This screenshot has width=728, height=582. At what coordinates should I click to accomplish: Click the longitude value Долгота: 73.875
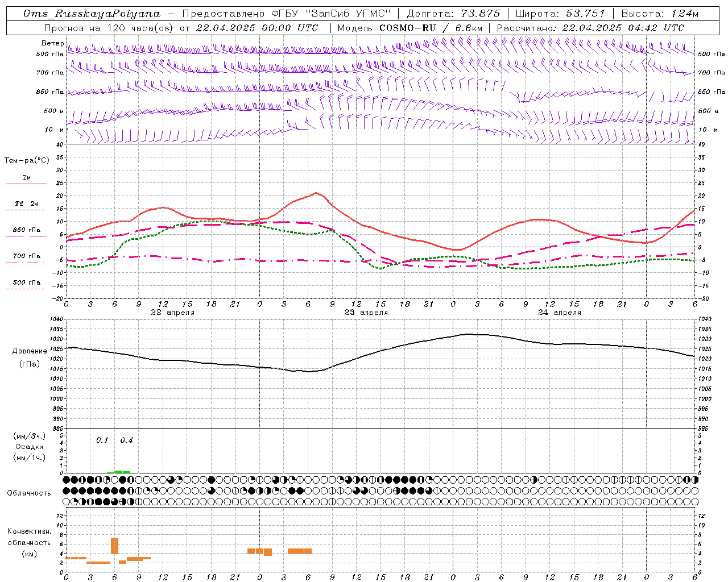(x=454, y=14)
